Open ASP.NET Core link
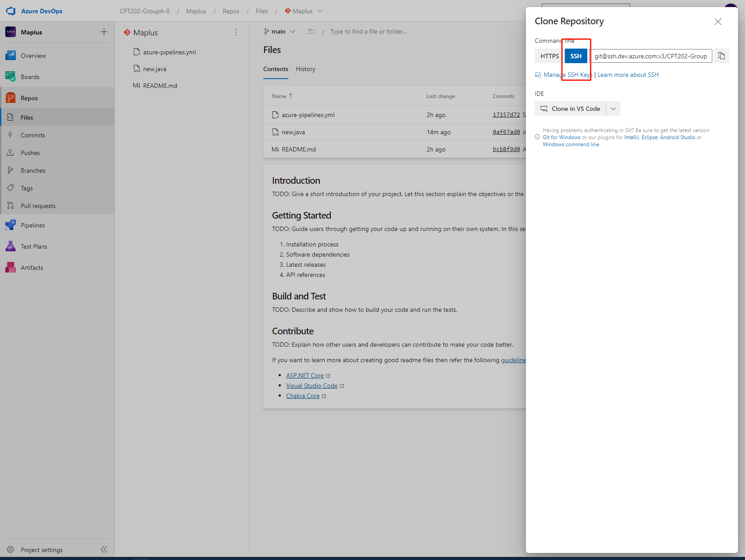 (x=305, y=375)
